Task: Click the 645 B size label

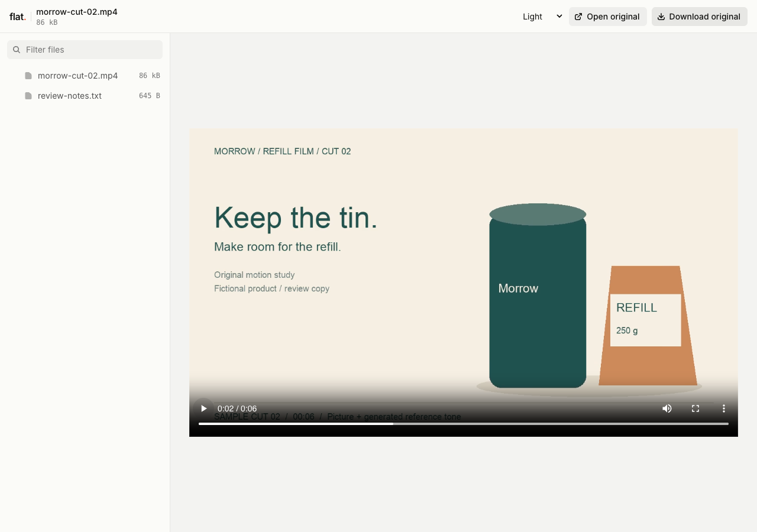Action: (150, 96)
